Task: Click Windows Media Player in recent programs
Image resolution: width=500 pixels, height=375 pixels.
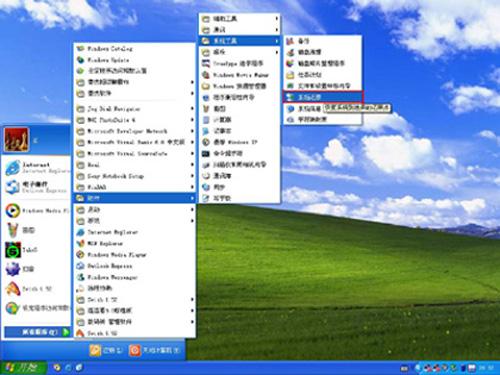Action: 37,210
